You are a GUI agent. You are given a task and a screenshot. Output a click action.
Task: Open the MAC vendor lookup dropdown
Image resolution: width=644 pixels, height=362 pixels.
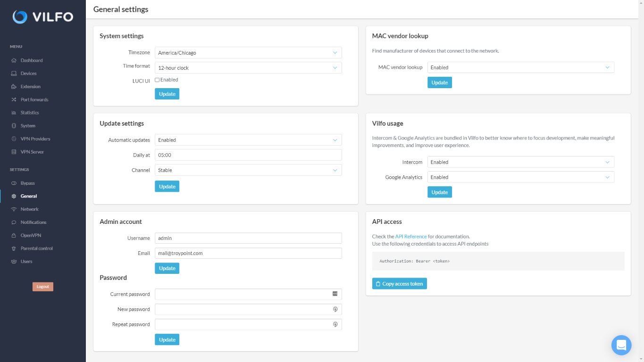(521, 67)
